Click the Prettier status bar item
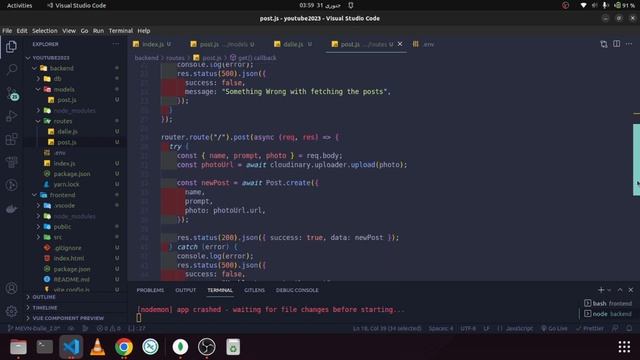 (x=590, y=328)
